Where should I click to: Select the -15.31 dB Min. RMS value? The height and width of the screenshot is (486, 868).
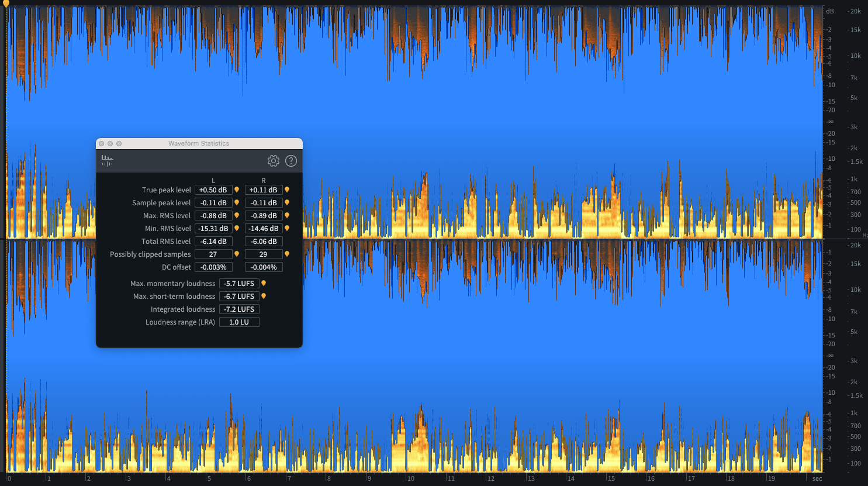pyautogui.click(x=213, y=229)
